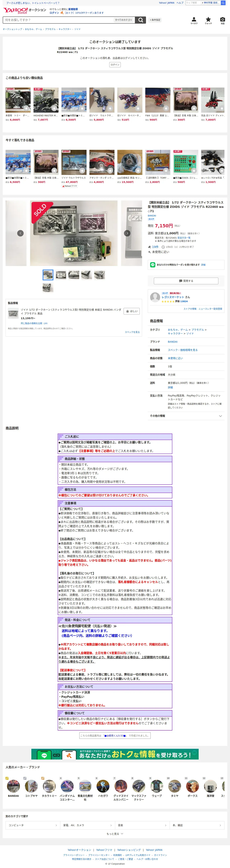Show next product image with right arrow
The height and width of the screenshot is (868, 230).
tap(127, 233)
